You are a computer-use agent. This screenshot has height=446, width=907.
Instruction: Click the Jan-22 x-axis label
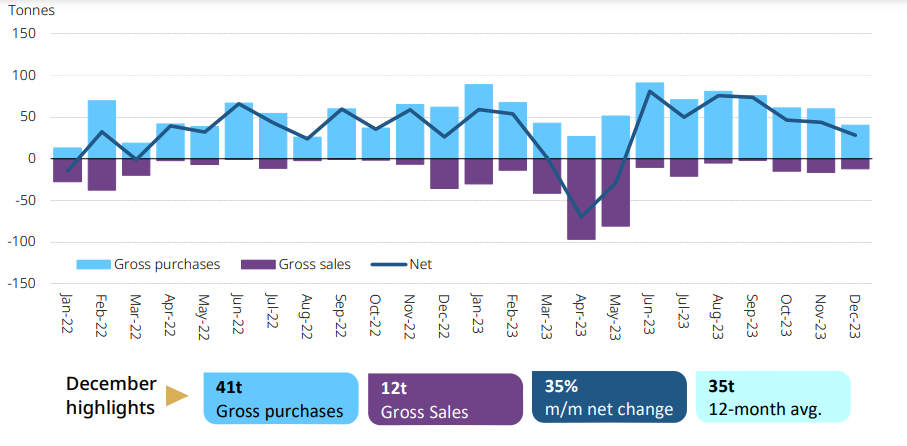pyautogui.click(x=67, y=312)
